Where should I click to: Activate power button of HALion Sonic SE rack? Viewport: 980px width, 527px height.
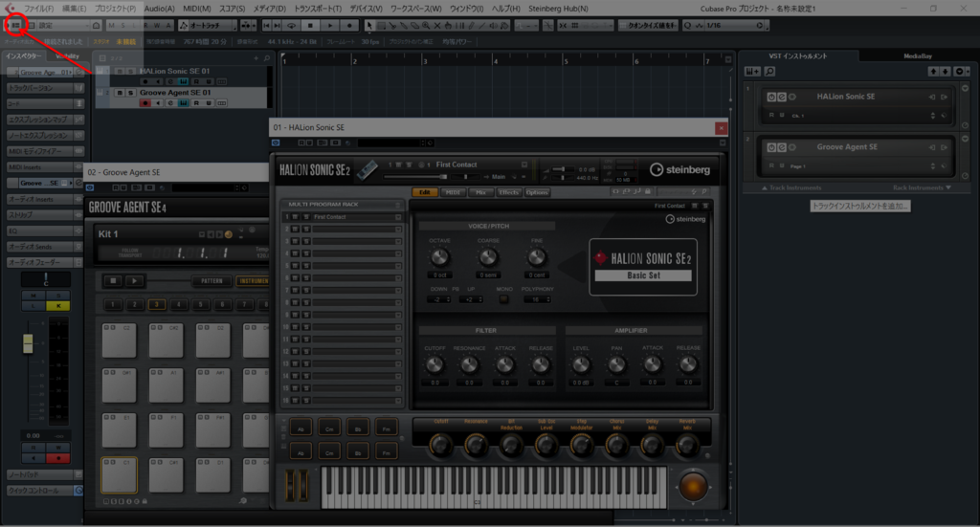[x=771, y=97]
